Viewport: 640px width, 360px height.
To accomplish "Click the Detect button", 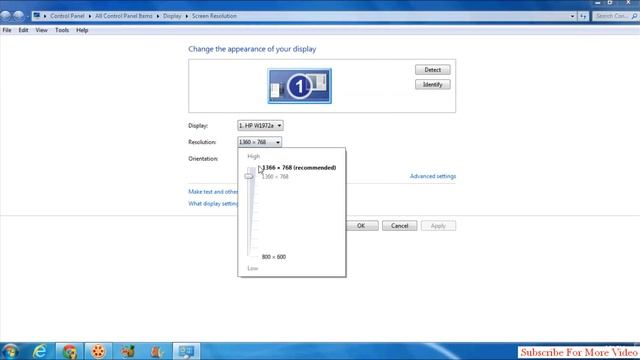I will click(x=433, y=70).
